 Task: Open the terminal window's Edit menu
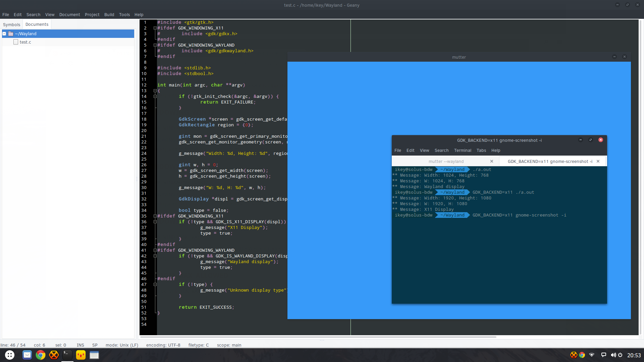click(x=411, y=150)
